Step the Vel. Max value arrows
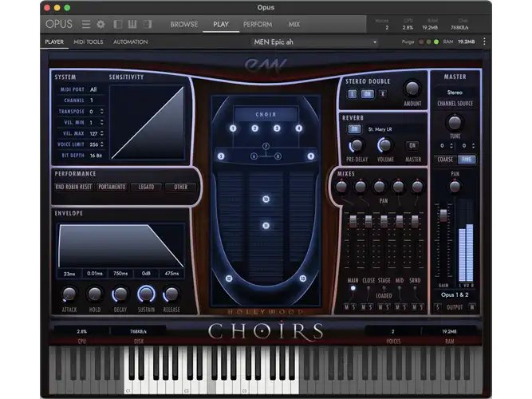The width and height of the screenshot is (532, 399). click(101, 133)
